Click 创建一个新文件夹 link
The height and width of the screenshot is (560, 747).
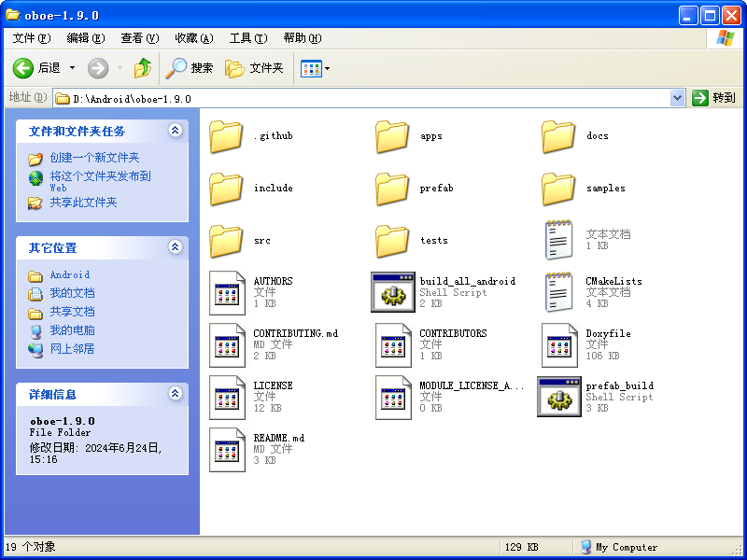point(94,158)
